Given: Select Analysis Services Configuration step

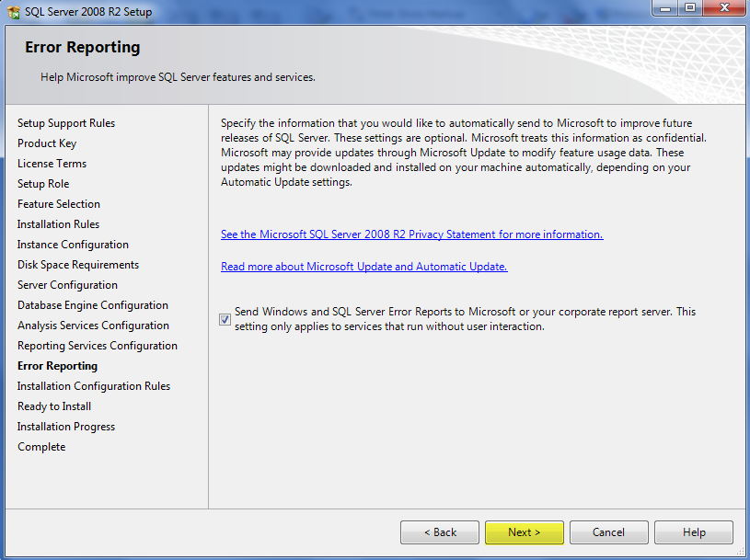Looking at the screenshot, I should (93, 326).
